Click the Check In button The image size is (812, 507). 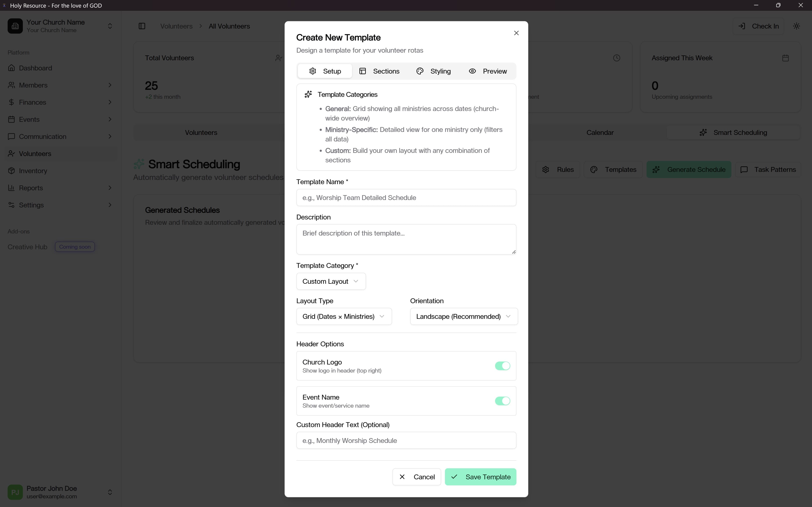(x=758, y=26)
